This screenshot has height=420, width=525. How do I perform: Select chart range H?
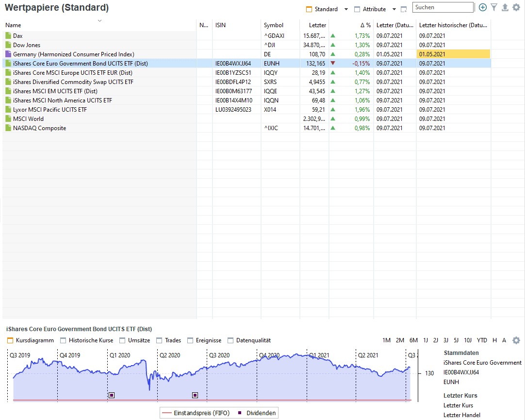494,340
